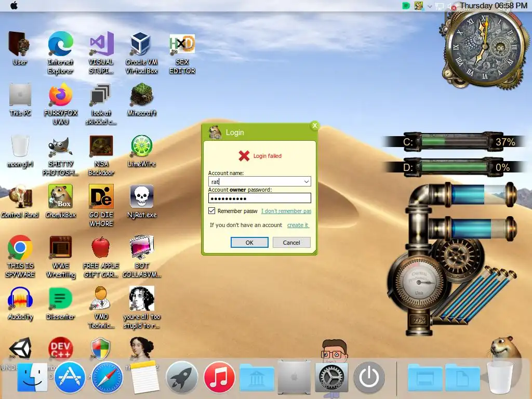Open Control Panel desktop icon
Screen dimensions: 532x399
(20, 201)
